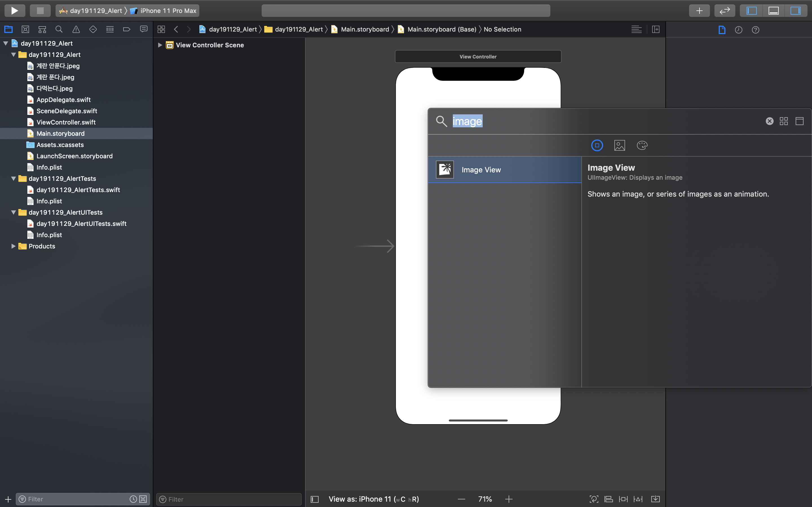The image size is (812, 507).
Task: Show Objects library circle tab
Action: pos(597,145)
